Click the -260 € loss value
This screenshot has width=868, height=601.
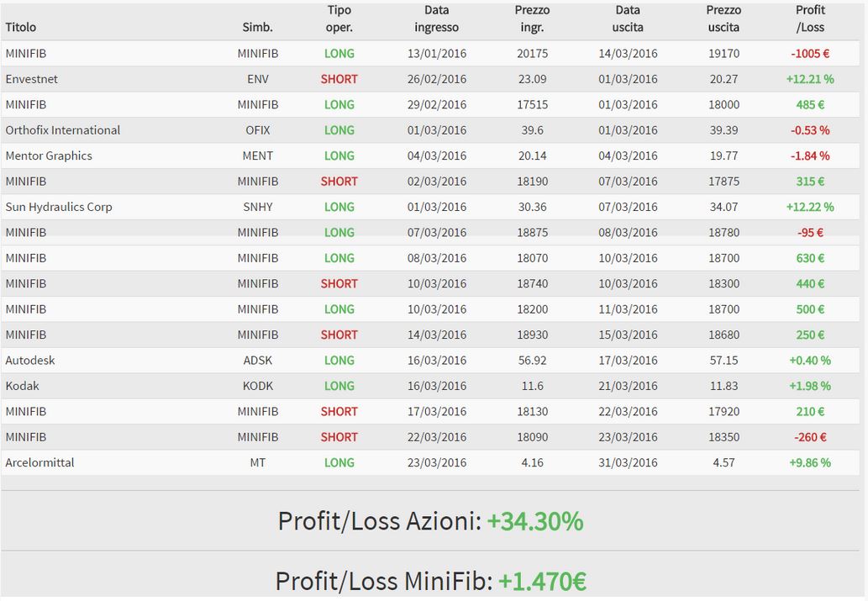(x=810, y=437)
